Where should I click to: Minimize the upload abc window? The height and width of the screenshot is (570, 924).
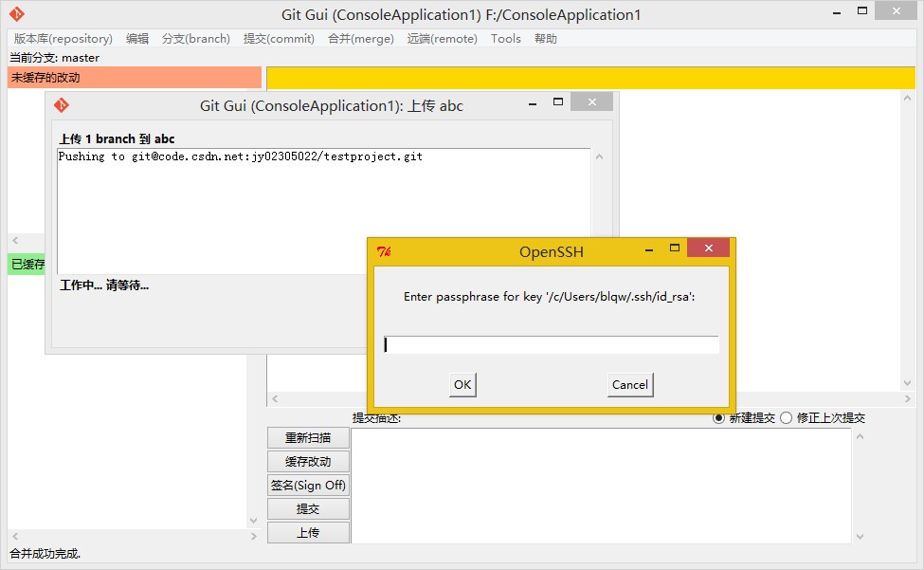(533, 103)
